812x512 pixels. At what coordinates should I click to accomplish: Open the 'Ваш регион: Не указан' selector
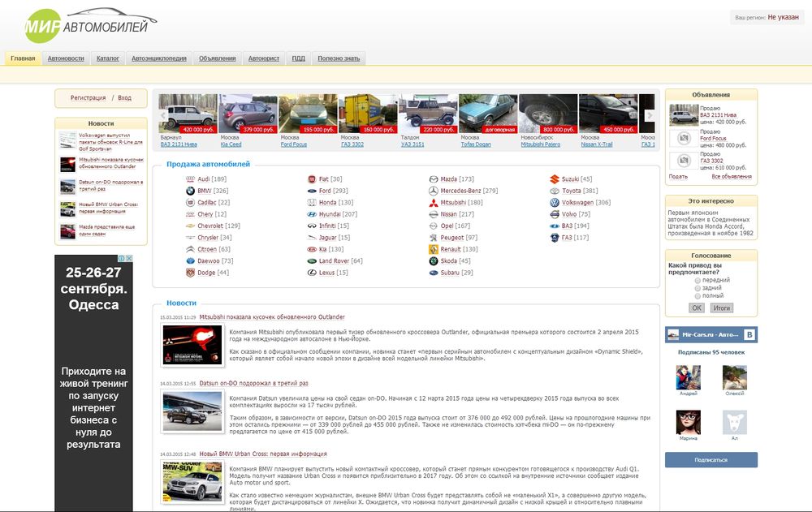[x=767, y=17]
